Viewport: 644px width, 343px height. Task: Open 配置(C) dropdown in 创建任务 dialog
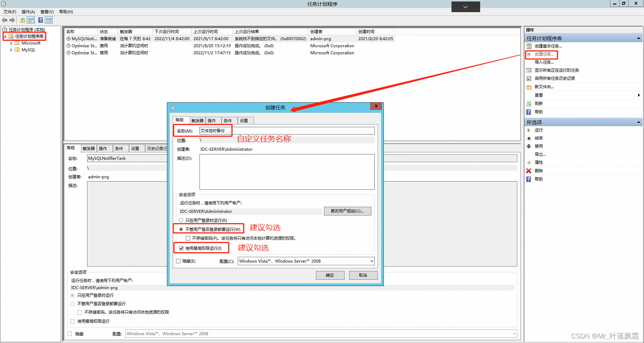pyautogui.click(x=306, y=261)
